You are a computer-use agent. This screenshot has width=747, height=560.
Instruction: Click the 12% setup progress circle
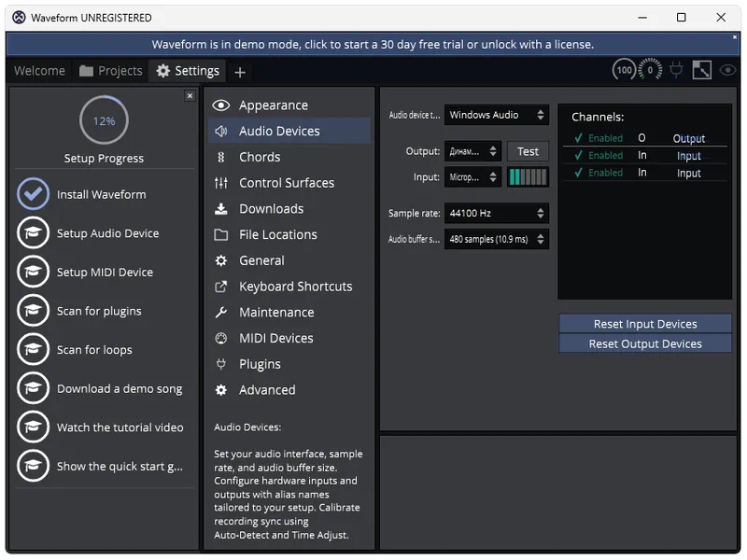(x=104, y=120)
